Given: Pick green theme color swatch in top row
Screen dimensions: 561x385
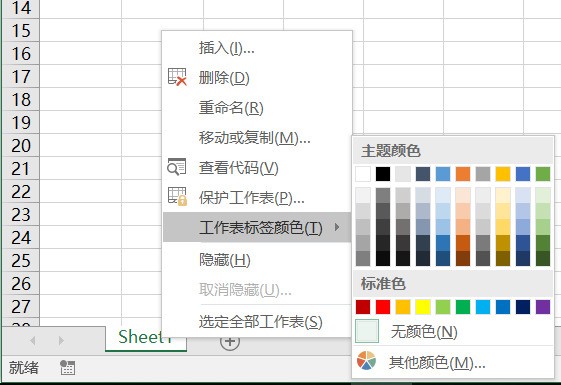Looking at the screenshot, I should pyautogui.click(x=543, y=174).
